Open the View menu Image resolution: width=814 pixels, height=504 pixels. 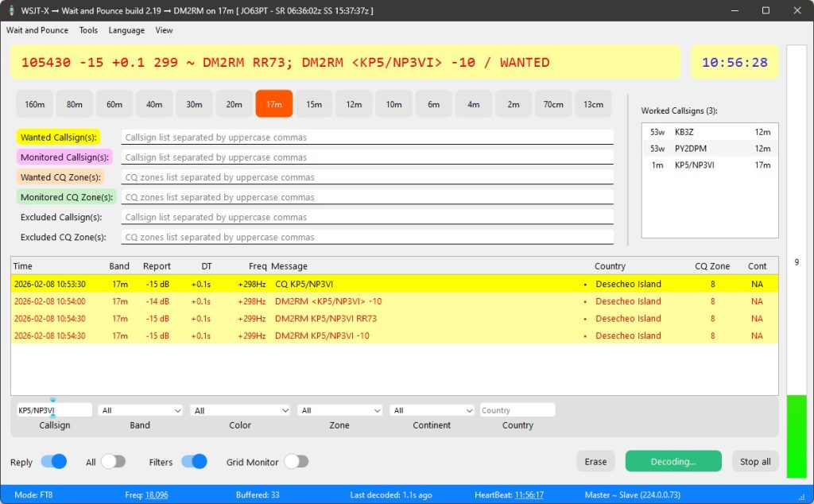point(164,30)
